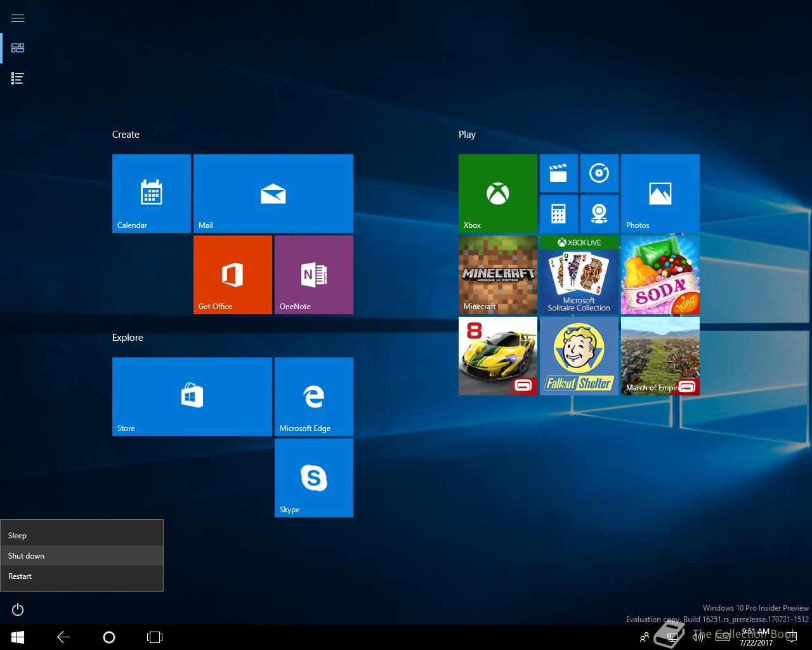Launch Microsoft Edge tile
The height and width of the screenshot is (650, 812).
click(314, 397)
